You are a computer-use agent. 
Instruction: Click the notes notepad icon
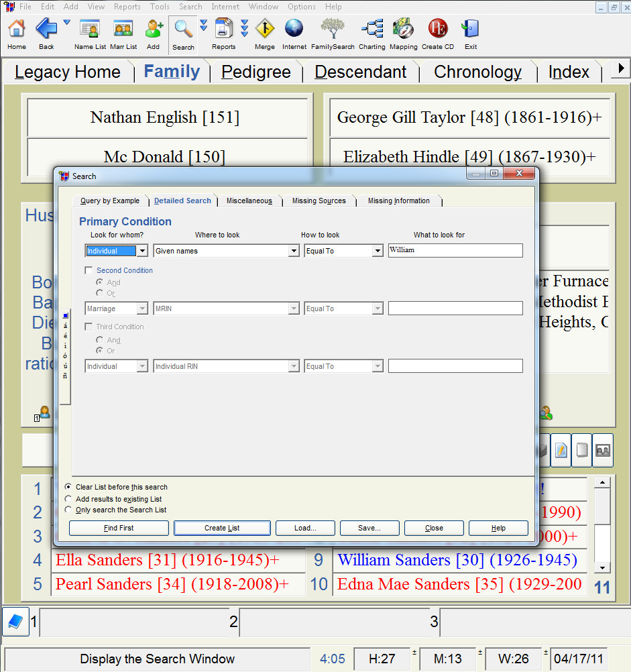tap(561, 450)
